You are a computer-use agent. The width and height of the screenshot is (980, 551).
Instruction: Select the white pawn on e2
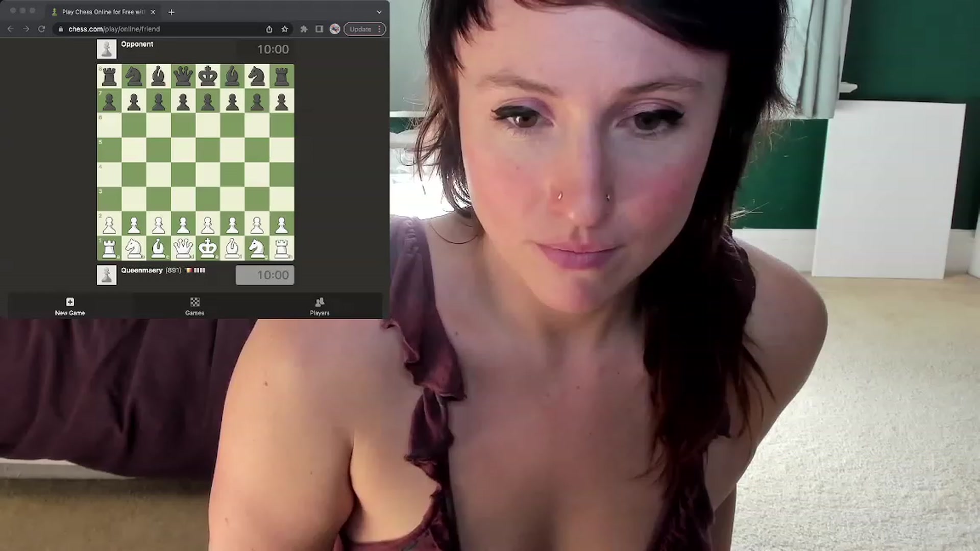pyautogui.click(x=207, y=224)
